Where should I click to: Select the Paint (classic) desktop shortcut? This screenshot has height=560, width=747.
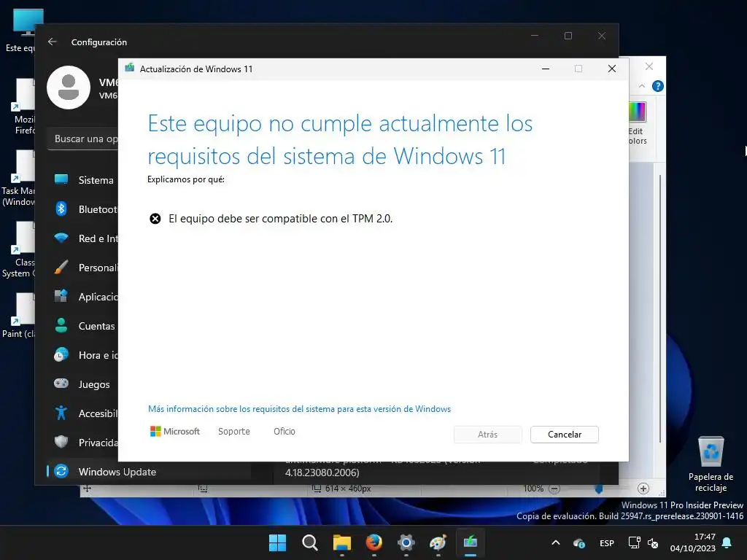[19, 316]
